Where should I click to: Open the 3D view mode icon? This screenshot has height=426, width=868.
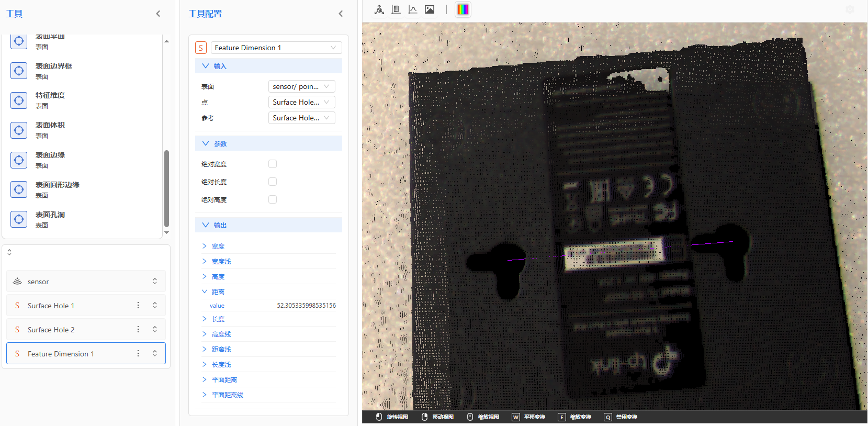[379, 9]
